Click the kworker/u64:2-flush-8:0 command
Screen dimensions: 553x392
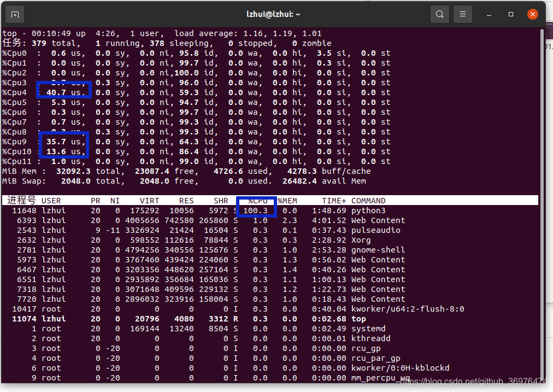[408, 309]
